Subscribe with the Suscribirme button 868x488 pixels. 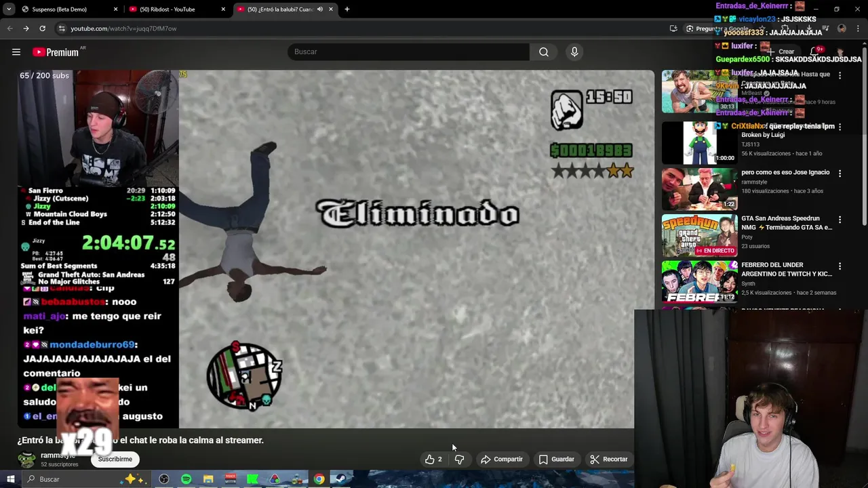click(115, 459)
